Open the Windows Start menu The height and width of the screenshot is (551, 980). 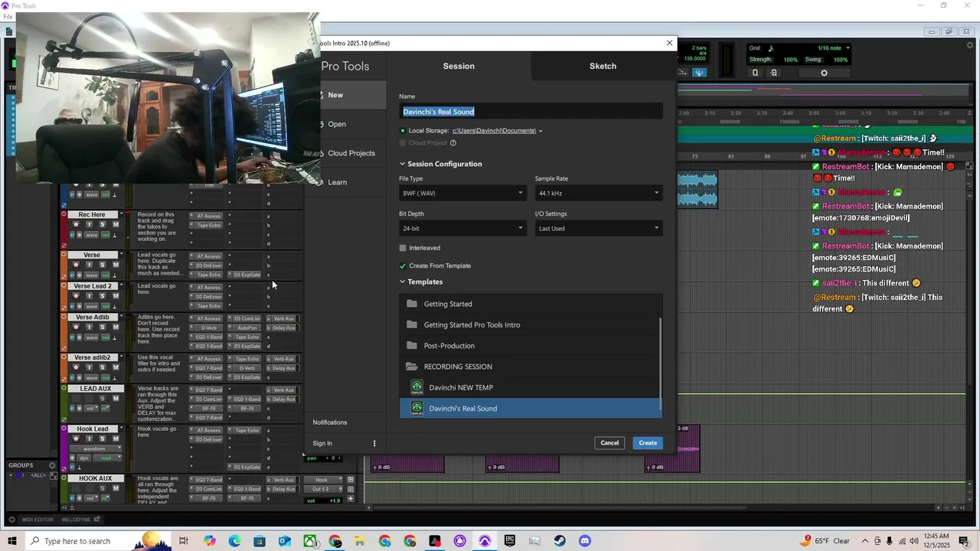(x=12, y=541)
